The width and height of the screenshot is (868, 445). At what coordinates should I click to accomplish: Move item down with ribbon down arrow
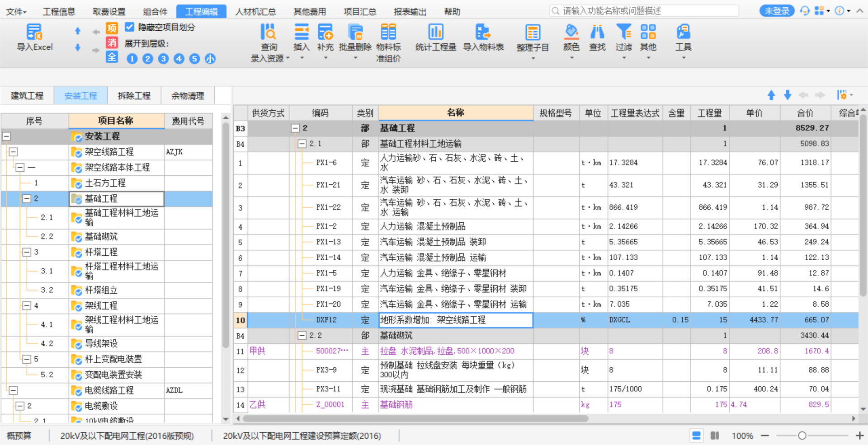tap(78, 47)
